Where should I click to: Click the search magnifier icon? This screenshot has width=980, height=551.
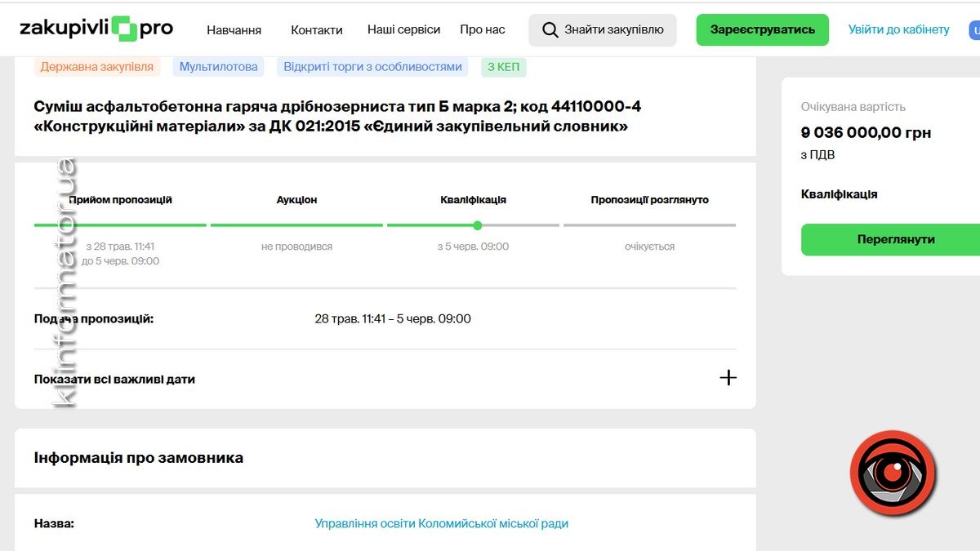tap(550, 29)
